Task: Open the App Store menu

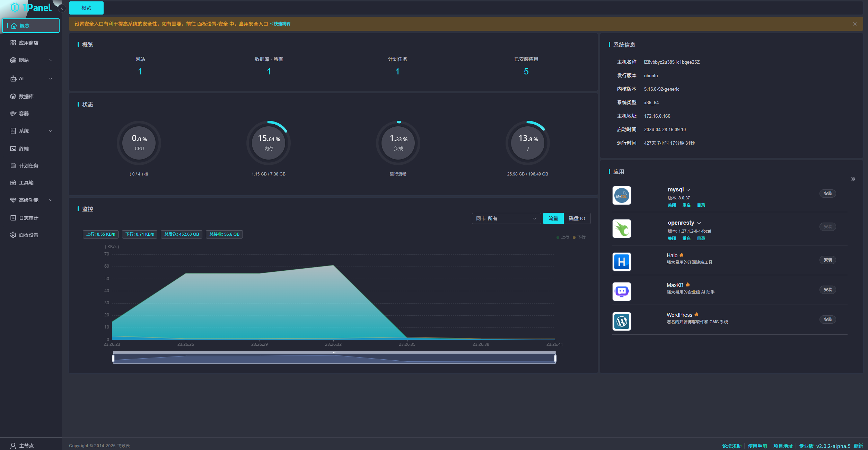Action: pos(28,43)
